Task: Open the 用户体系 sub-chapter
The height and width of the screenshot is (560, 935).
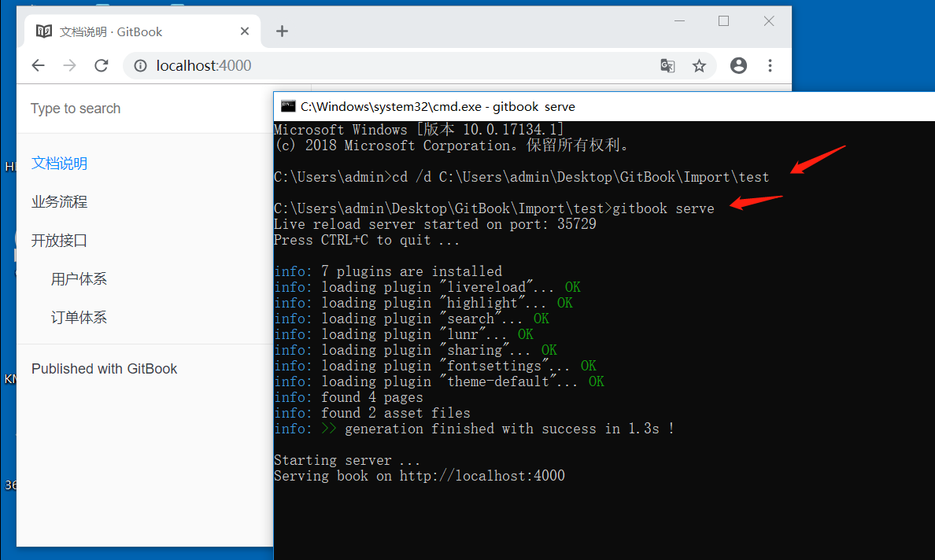Action: [x=79, y=278]
